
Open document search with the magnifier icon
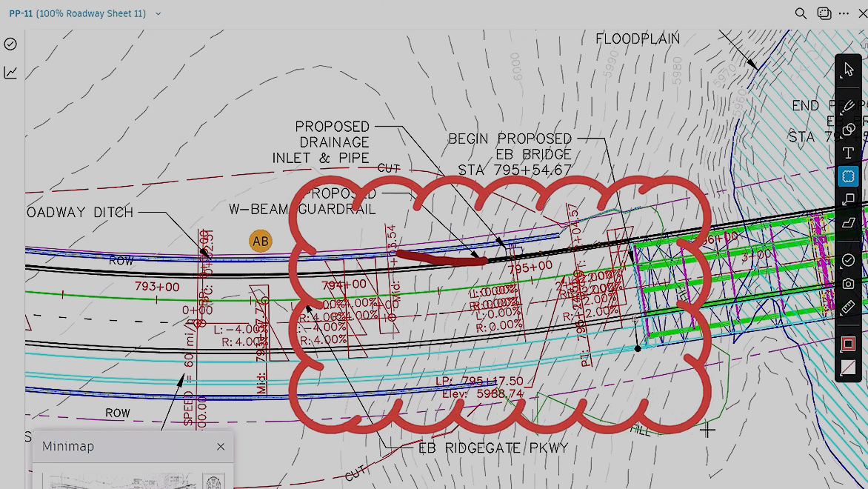pos(801,13)
